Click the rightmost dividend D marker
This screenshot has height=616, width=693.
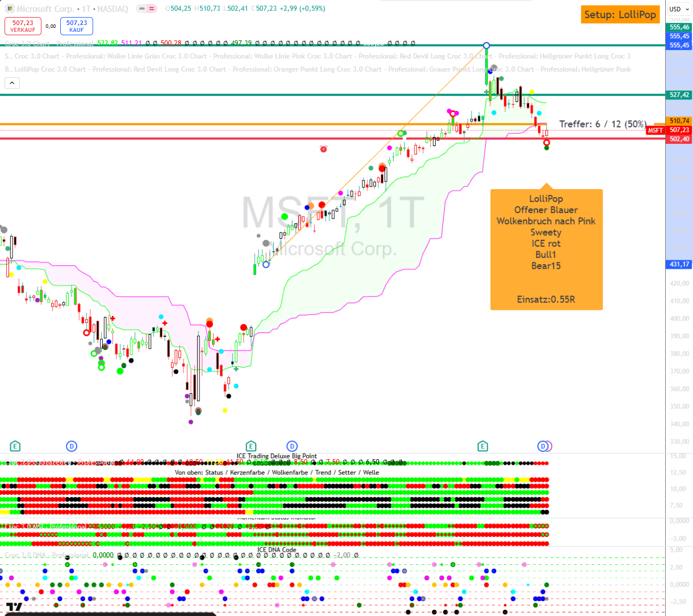point(543,446)
